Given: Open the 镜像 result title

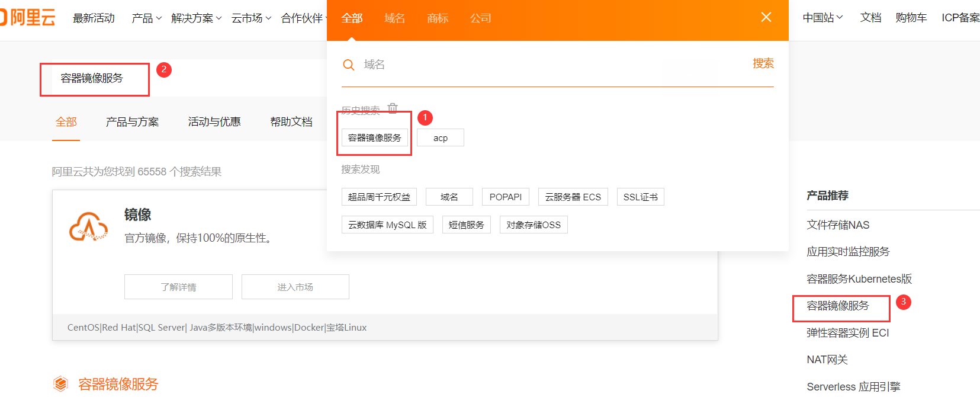Looking at the screenshot, I should pyautogui.click(x=137, y=214).
